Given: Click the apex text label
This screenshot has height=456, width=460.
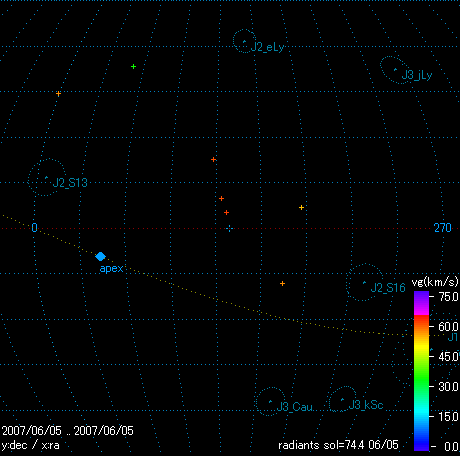Looking at the screenshot, I should pos(111,269).
